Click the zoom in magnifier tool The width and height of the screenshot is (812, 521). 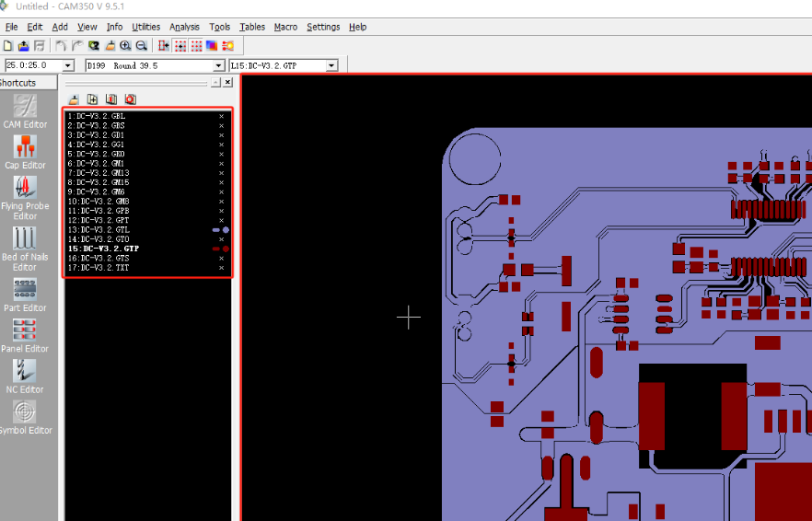coord(125,45)
